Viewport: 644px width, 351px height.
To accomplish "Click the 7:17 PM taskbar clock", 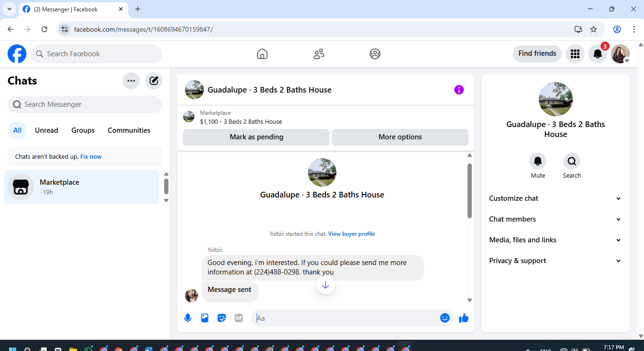I will coord(613,347).
